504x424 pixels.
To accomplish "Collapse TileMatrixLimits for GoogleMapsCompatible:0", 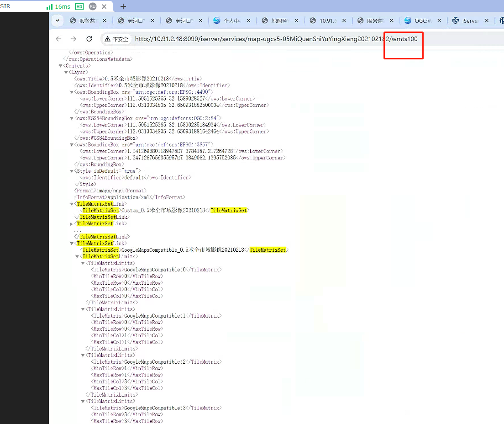I will [x=83, y=263].
